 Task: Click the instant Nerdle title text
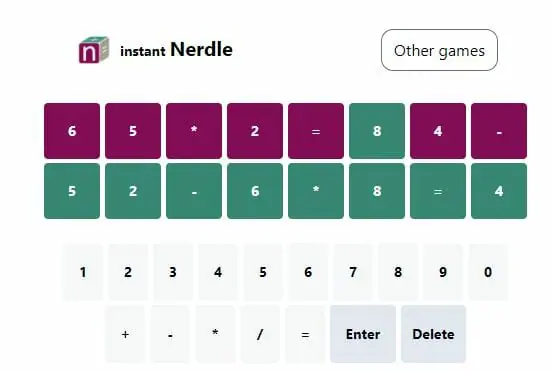(176, 50)
